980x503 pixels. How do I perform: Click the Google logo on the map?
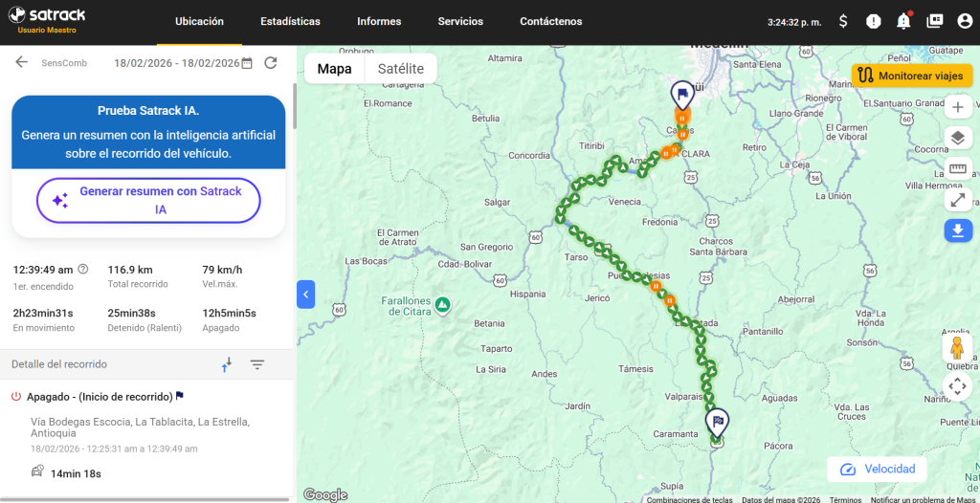(x=325, y=494)
